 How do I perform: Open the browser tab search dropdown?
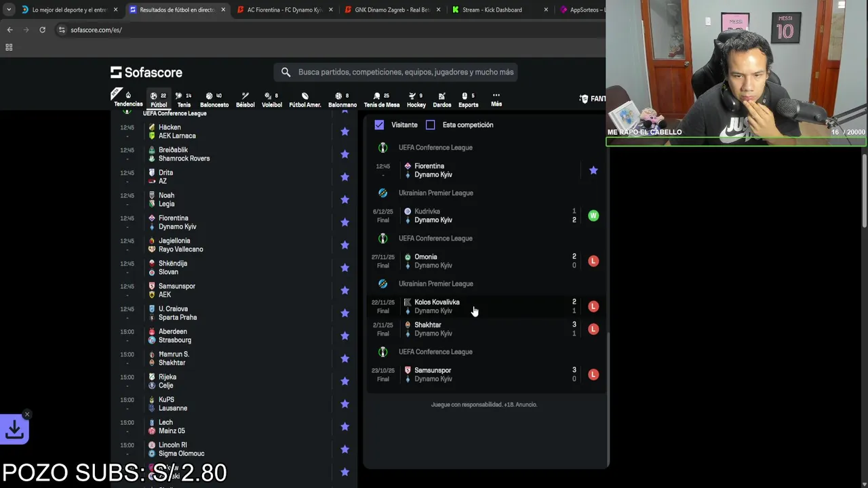click(x=8, y=9)
